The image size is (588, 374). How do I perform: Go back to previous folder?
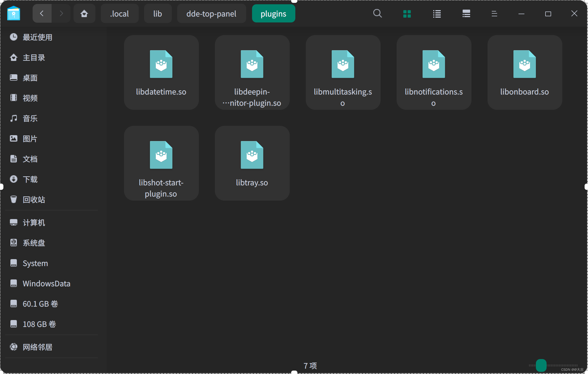[42, 13]
